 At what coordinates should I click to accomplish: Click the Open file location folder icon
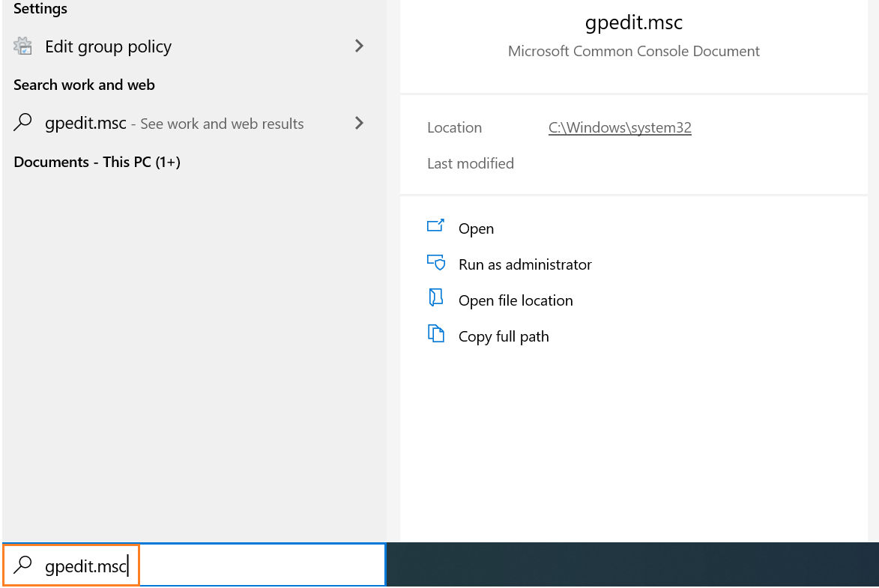pyautogui.click(x=435, y=297)
